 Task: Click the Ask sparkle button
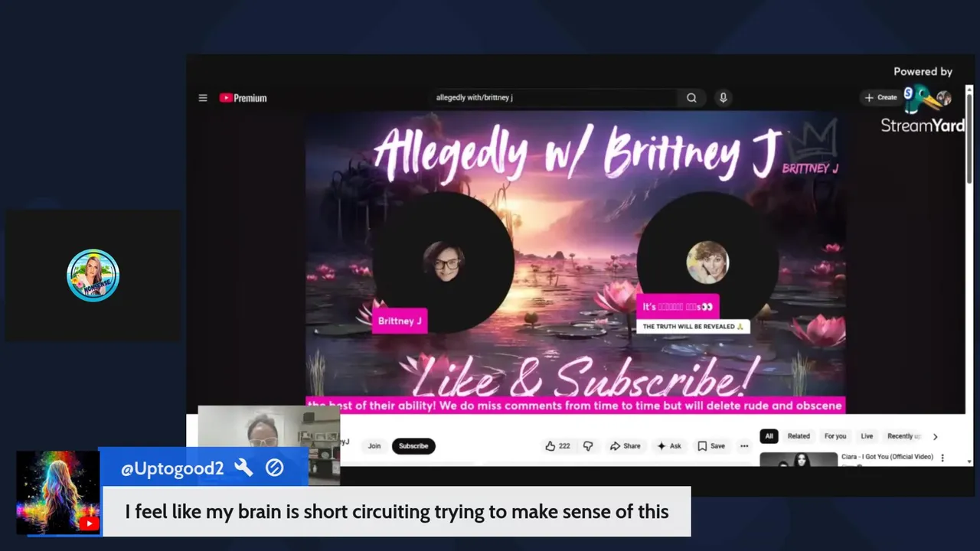669,446
